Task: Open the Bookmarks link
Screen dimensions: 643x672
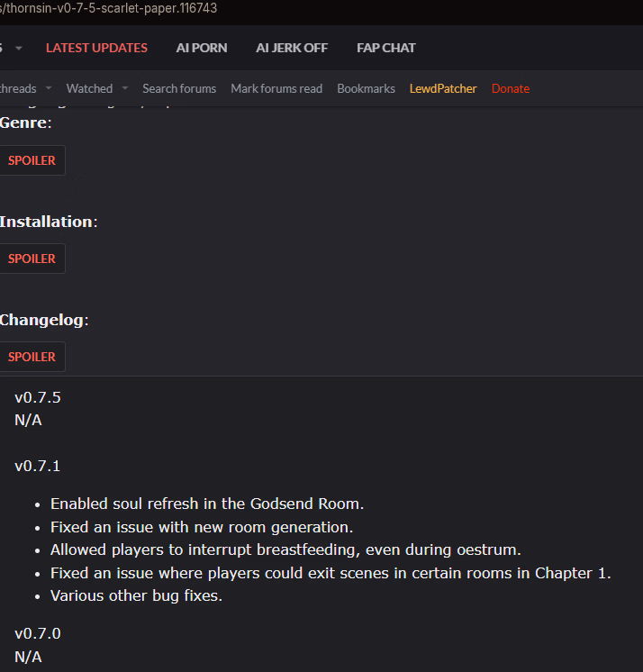Action: 366,88
